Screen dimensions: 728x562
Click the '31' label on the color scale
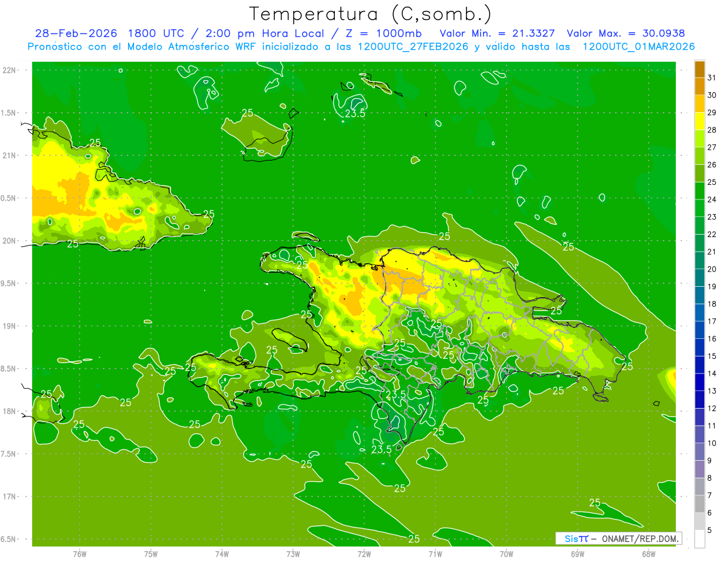click(x=712, y=78)
